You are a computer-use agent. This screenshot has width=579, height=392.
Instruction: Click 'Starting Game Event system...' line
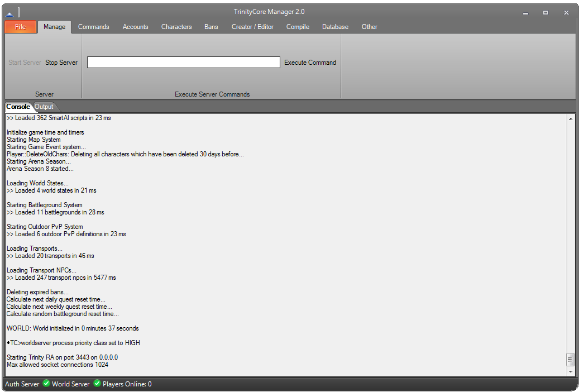pyautogui.click(x=46, y=147)
